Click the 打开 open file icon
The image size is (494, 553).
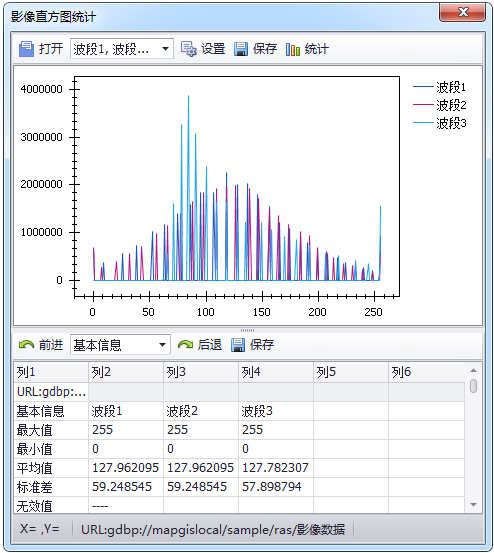pyautogui.click(x=26, y=49)
